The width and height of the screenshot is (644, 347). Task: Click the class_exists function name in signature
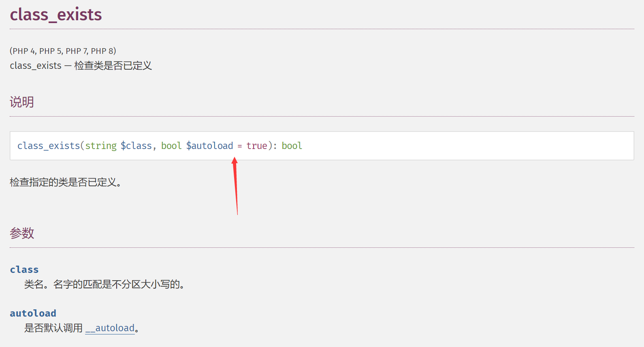49,146
